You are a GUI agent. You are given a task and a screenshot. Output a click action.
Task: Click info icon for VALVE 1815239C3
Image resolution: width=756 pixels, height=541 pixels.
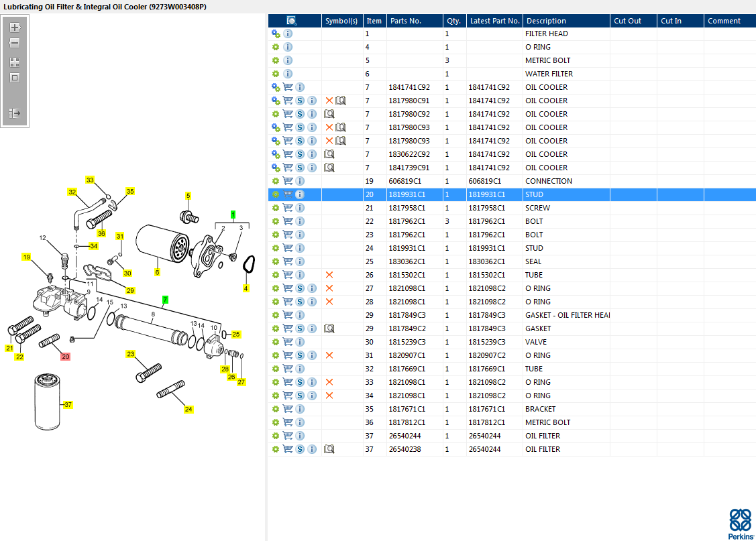click(300, 342)
